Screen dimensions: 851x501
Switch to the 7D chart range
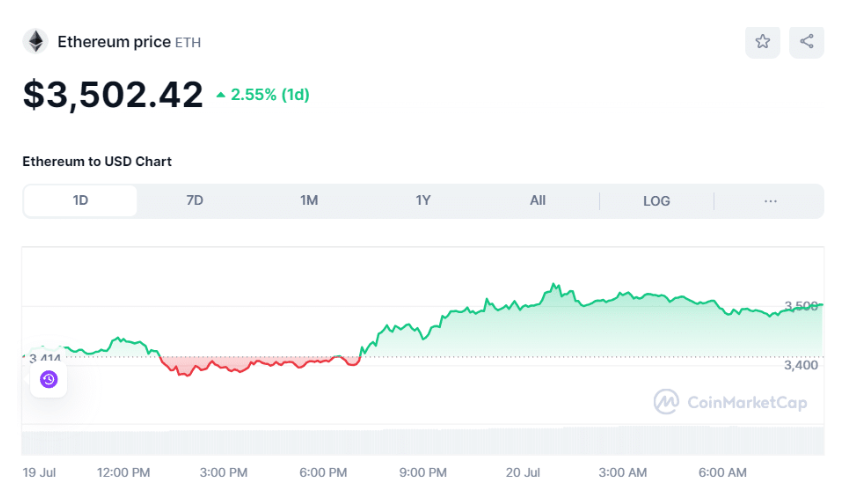194,200
